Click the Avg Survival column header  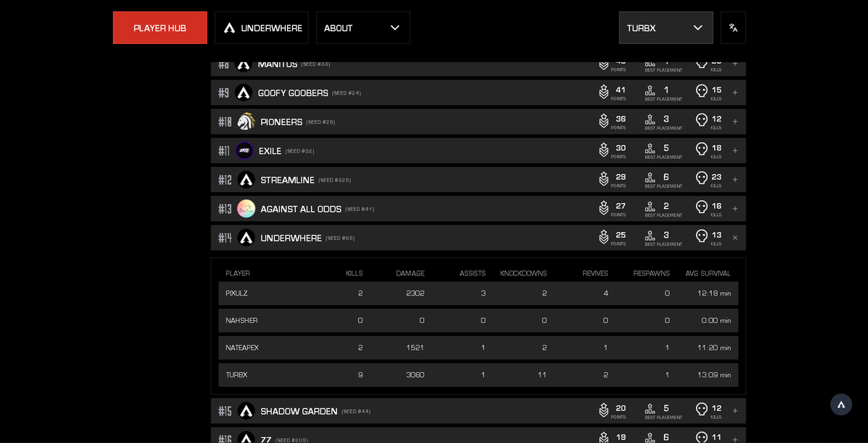coord(708,273)
